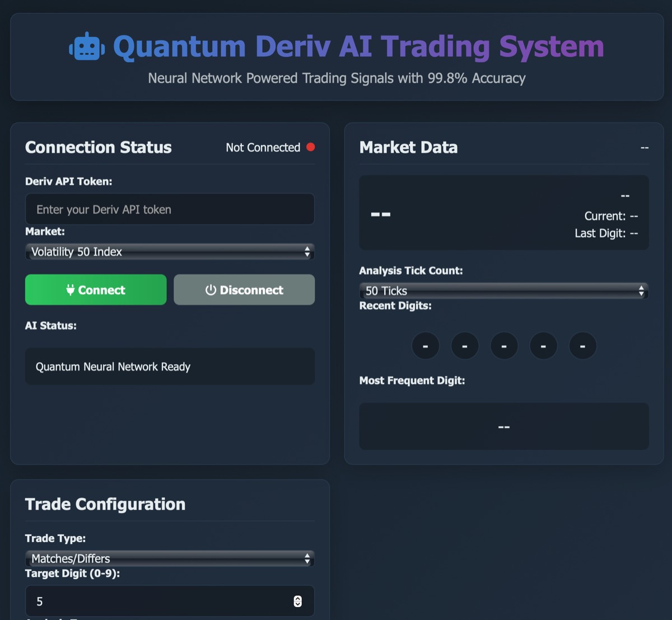Viewport: 672px width, 620px height.
Task: Click the robot icon in the header
Action: pos(87,47)
